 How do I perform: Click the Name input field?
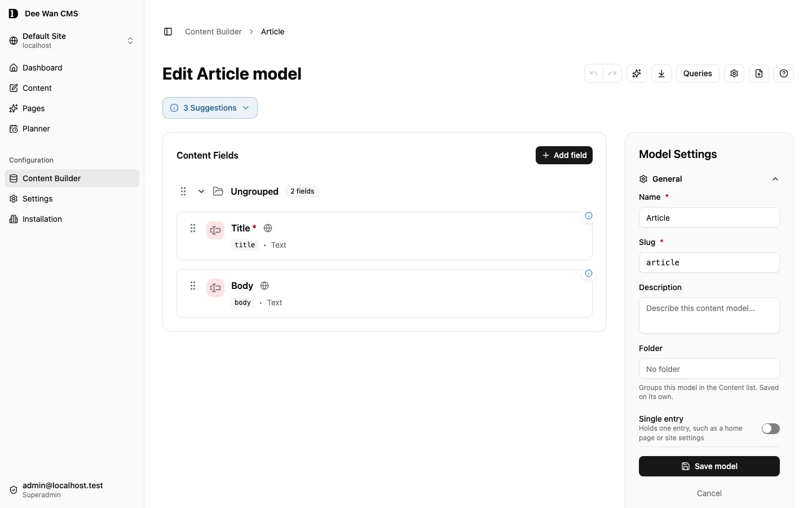coord(709,218)
